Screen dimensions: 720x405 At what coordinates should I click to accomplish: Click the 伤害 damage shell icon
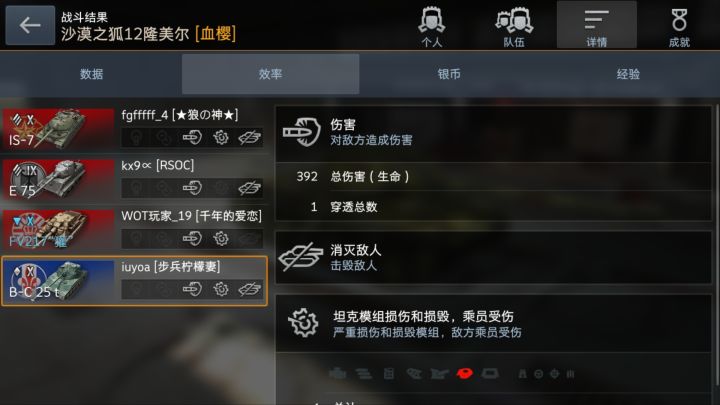tap(301, 132)
